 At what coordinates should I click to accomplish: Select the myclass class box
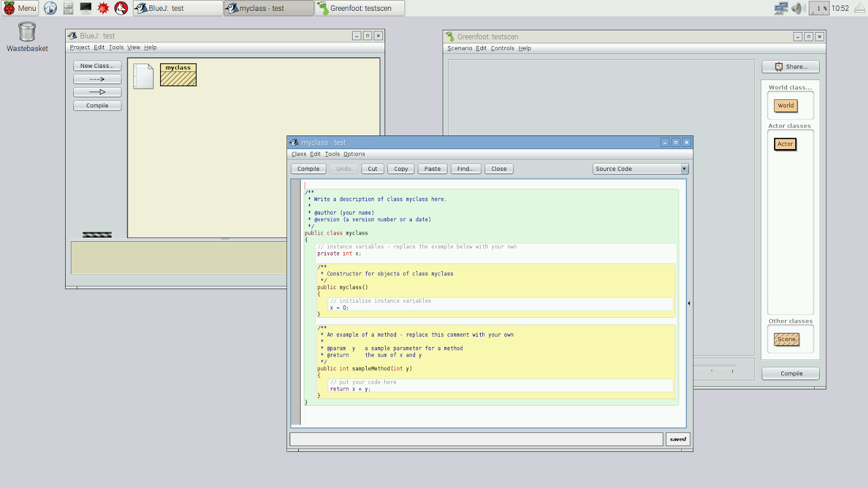178,75
